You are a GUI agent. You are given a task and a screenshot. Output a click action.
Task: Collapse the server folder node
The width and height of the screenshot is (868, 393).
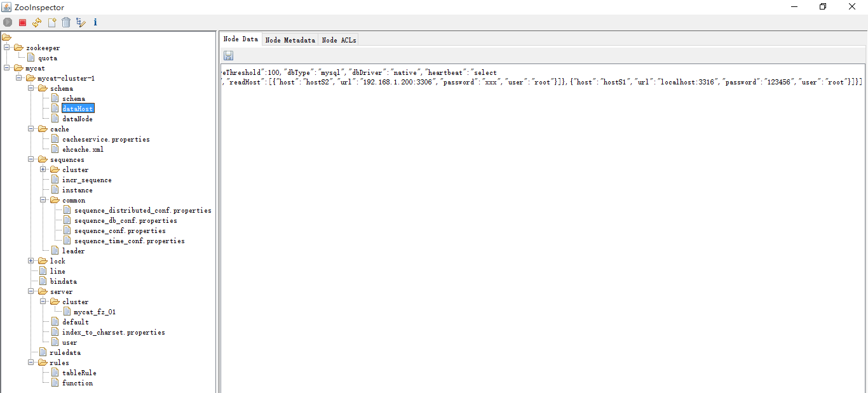31,291
